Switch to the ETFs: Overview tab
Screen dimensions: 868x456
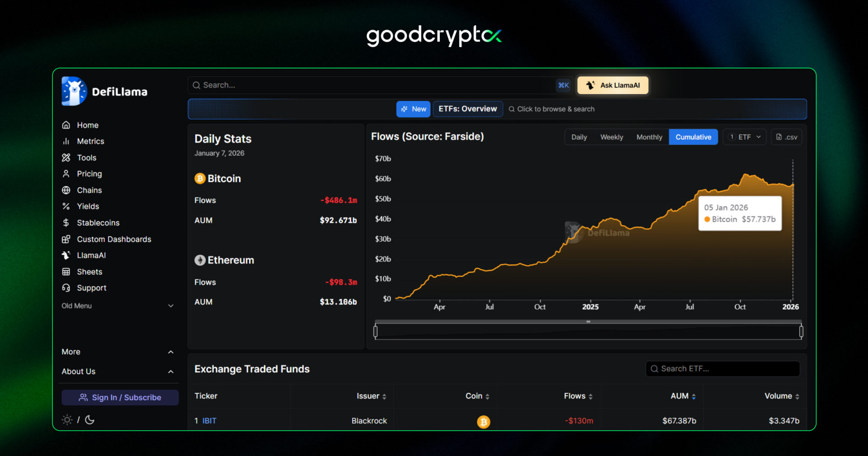(x=467, y=109)
